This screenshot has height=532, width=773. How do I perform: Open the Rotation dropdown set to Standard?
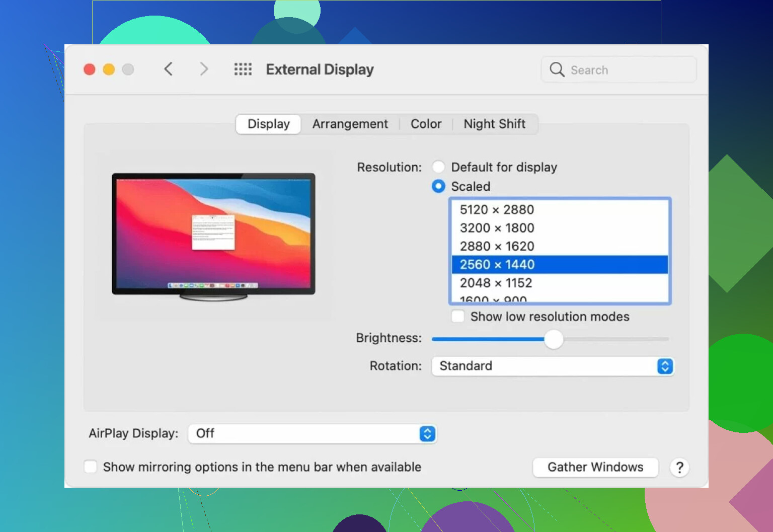pos(552,366)
